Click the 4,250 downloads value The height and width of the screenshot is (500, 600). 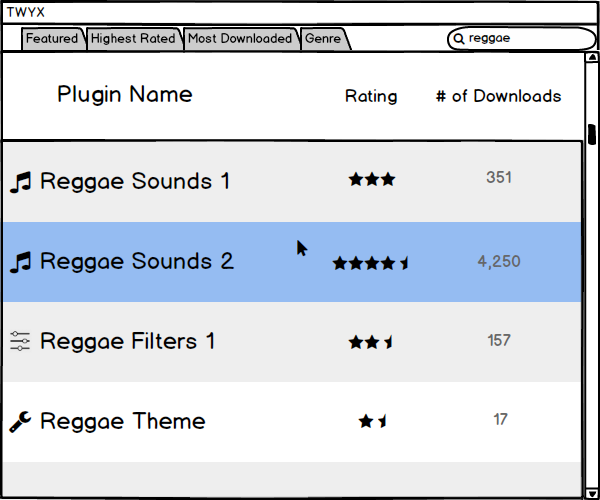[499, 262]
